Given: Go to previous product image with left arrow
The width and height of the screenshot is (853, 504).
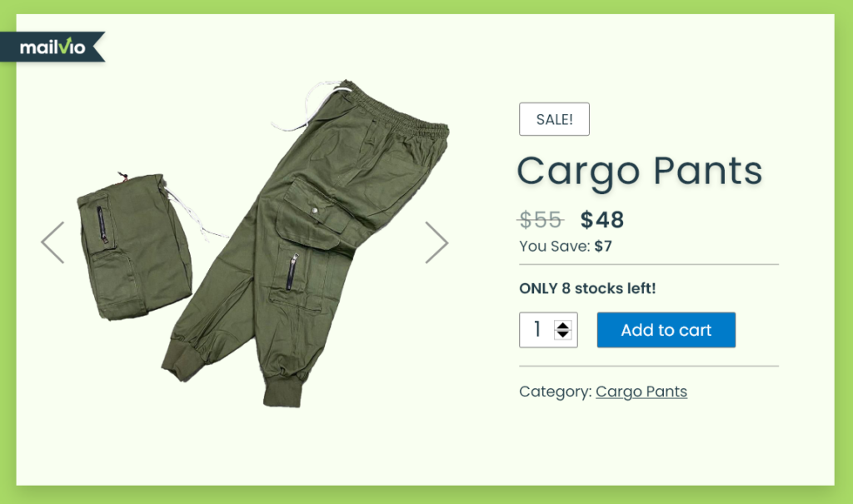Looking at the screenshot, I should [x=52, y=242].
